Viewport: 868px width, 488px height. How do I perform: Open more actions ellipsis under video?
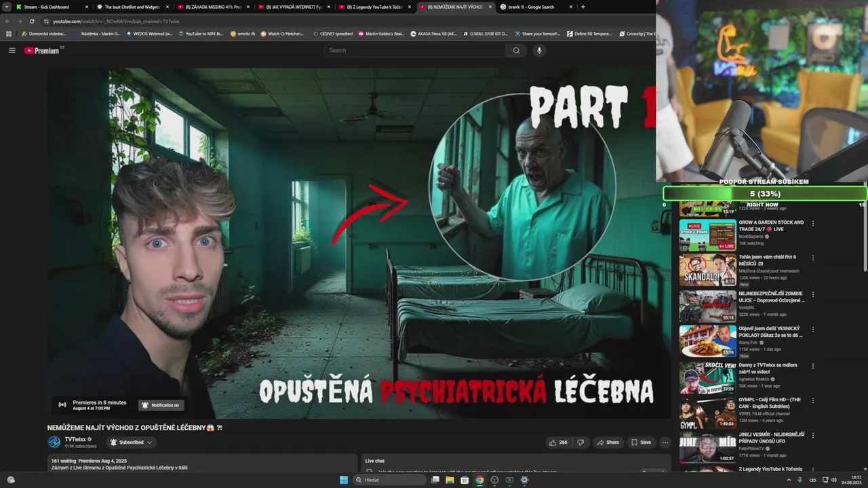(665, 442)
